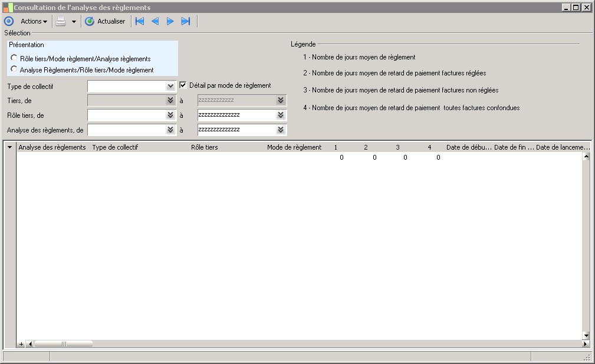Viewport: 595px width, 364px height.
Task: Expand the Analyse des règlements end-value lookup
Action: click(x=281, y=130)
